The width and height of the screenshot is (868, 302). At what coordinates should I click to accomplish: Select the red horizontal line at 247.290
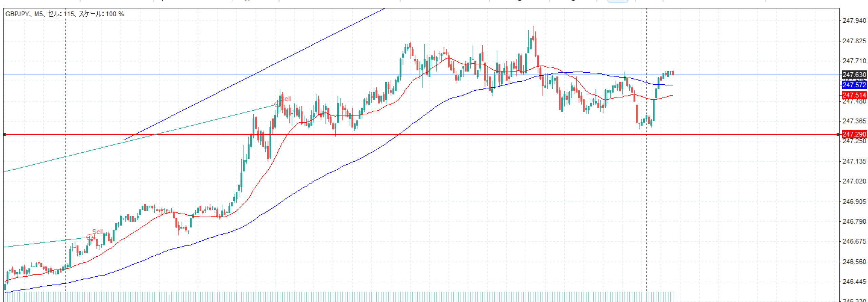(x=475, y=134)
